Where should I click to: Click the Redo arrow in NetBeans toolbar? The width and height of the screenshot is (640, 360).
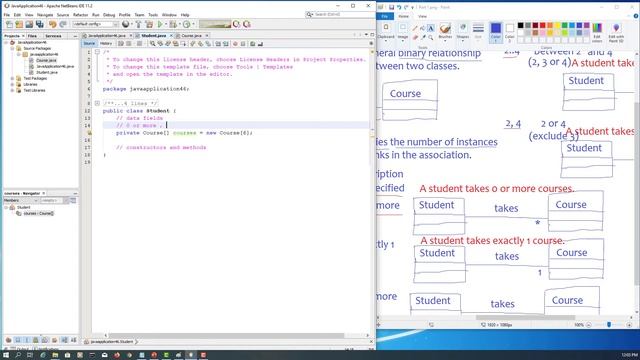click(x=63, y=24)
